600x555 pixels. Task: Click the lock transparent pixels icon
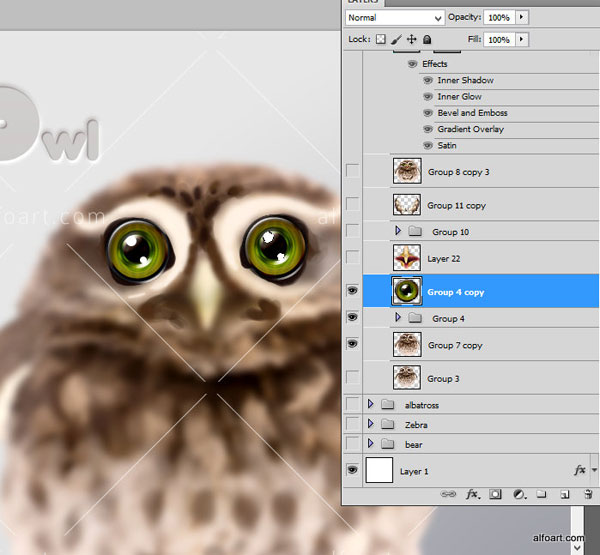380,39
